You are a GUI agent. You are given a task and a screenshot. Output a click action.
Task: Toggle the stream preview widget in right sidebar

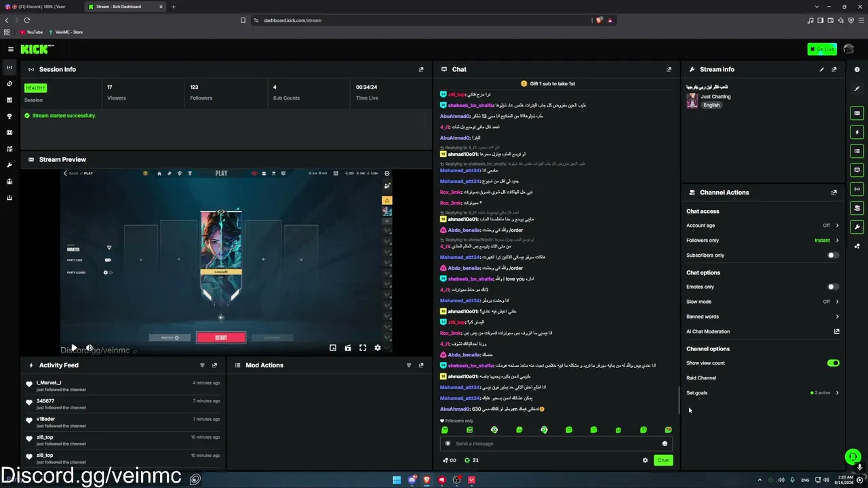point(857,113)
